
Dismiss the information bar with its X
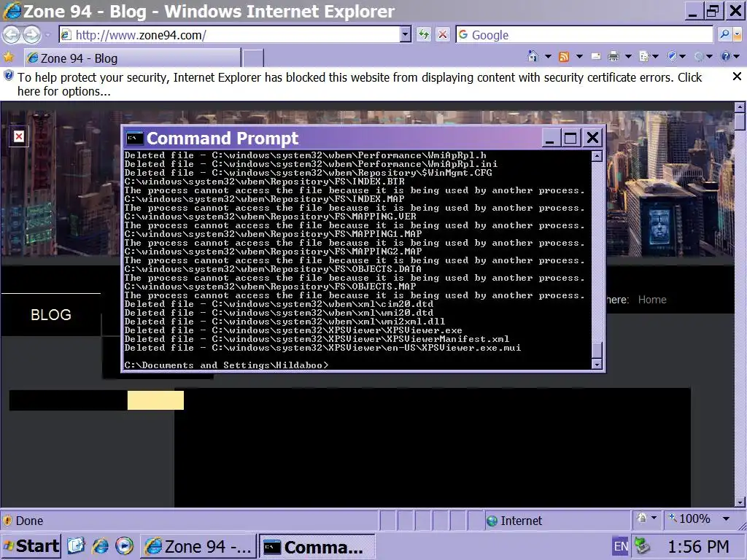coord(737,76)
